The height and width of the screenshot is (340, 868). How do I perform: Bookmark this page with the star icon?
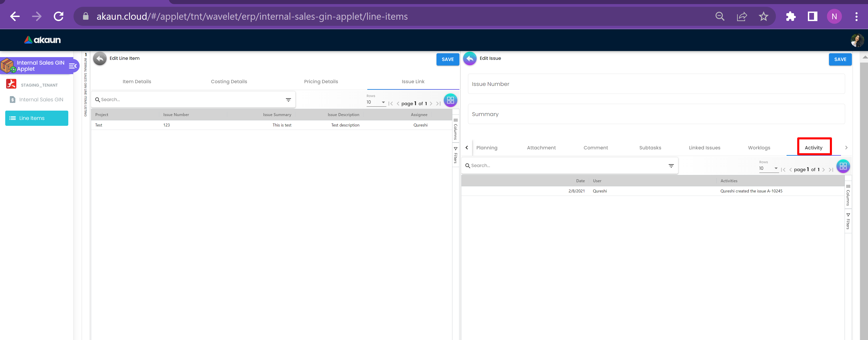[x=763, y=17]
